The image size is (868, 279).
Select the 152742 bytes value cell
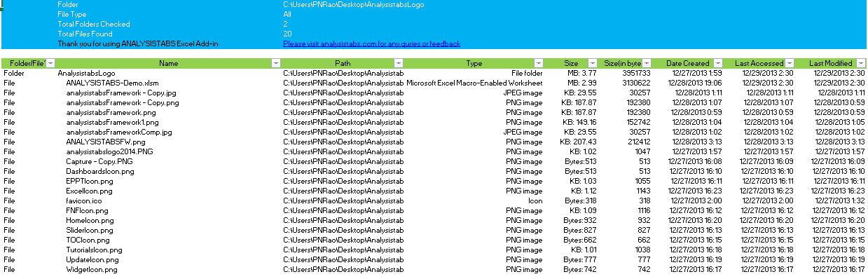click(x=639, y=122)
